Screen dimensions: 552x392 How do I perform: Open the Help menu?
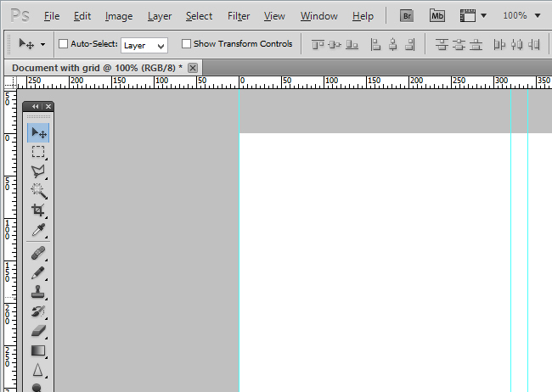pyautogui.click(x=363, y=16)
